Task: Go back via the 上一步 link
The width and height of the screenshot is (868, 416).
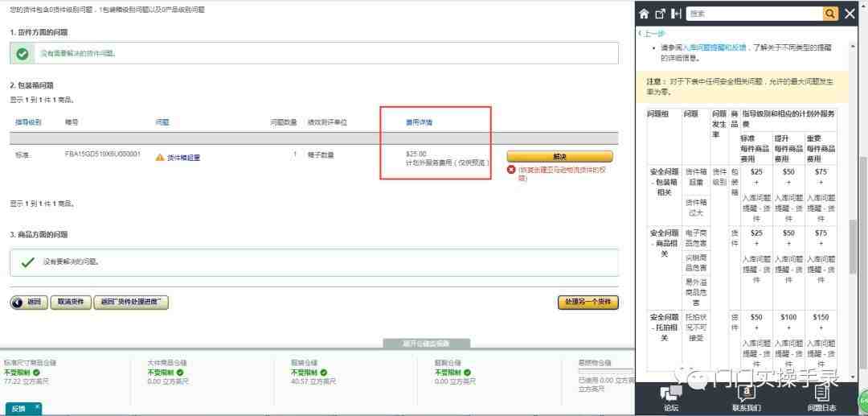Action: click(x=653, y=34)
